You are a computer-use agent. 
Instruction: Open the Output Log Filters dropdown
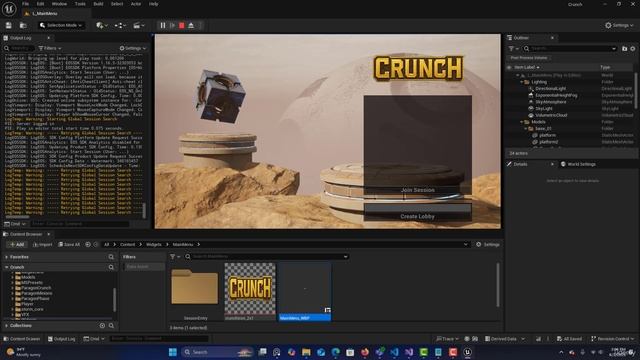(x=49, y=48)
